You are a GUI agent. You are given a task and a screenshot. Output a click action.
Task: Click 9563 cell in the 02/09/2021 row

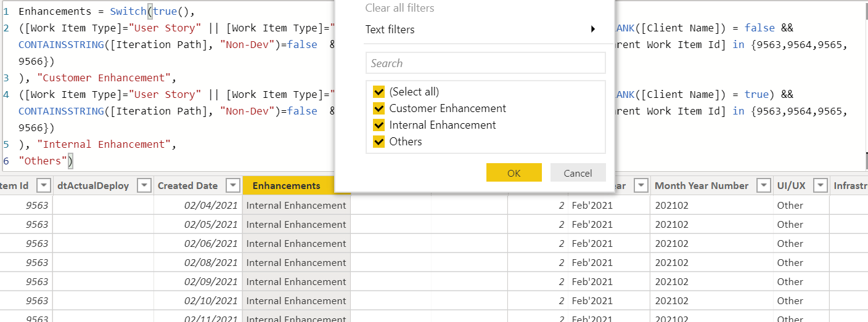coord(26,282)
